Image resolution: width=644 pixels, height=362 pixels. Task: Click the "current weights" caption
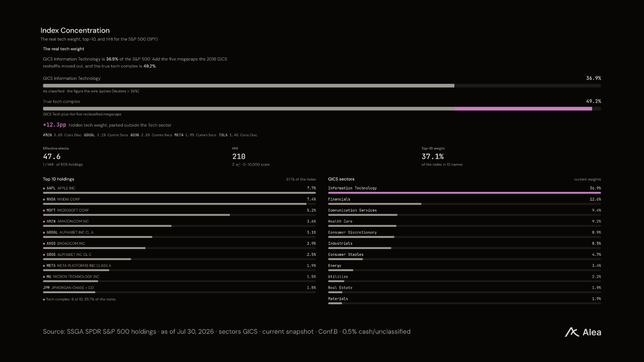588,179
